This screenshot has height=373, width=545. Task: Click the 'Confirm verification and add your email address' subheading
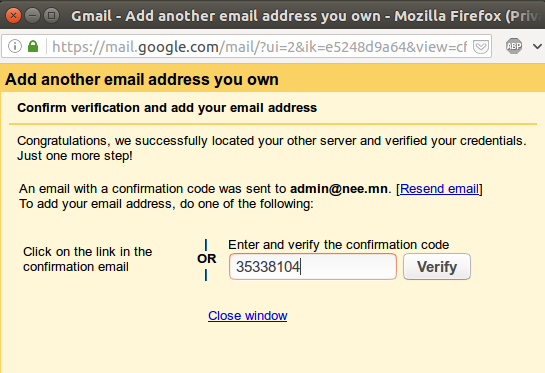pos(167,108)
